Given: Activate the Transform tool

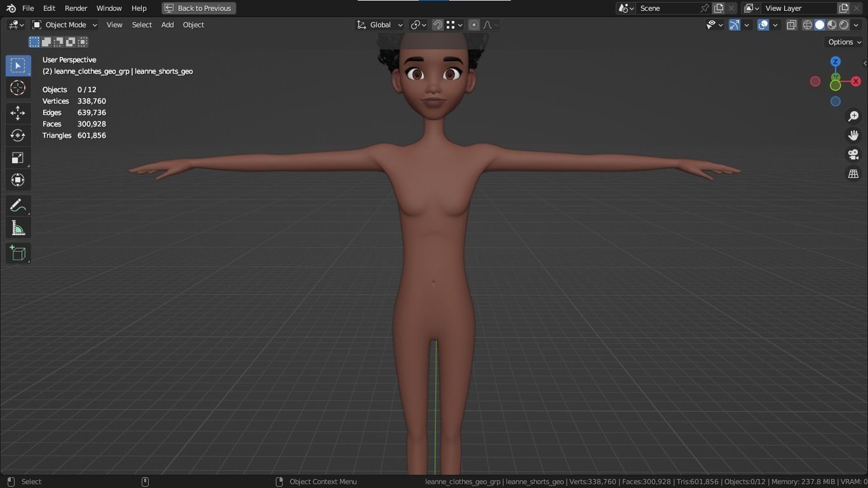Looking at the screenshot, I should click(18, 180).
